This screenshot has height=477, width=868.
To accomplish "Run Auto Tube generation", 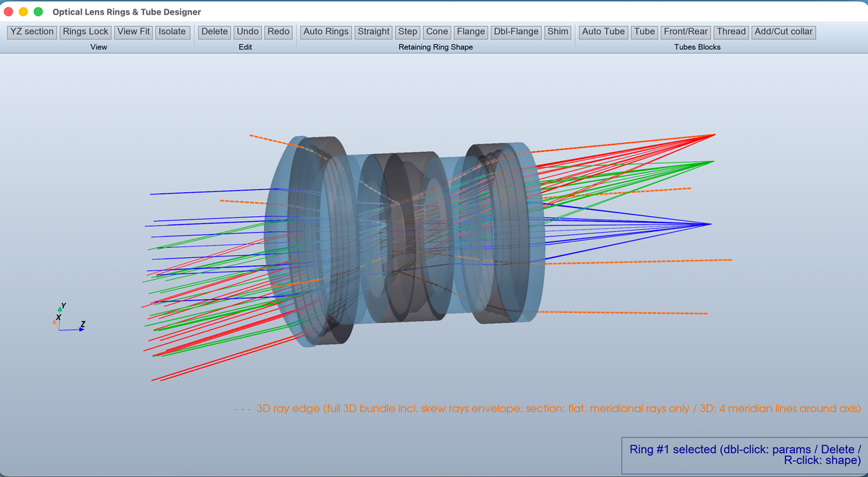I will point(603,32).
